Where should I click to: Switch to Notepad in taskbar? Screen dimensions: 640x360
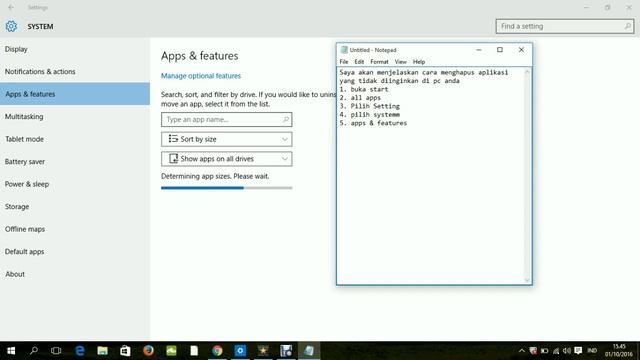(x=309, y=351)
